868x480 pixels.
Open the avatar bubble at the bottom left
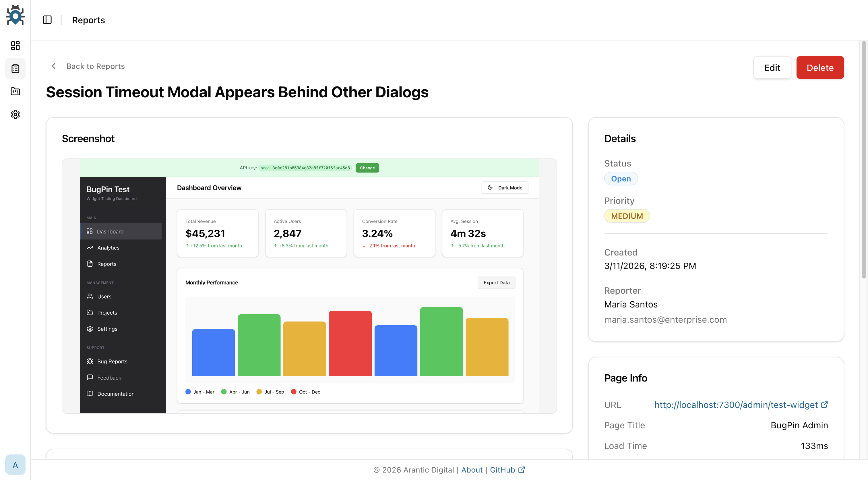15,464
